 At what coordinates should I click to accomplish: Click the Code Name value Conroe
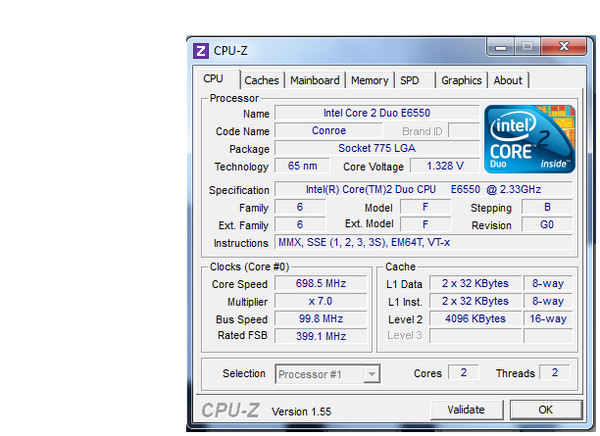point(329,131)
